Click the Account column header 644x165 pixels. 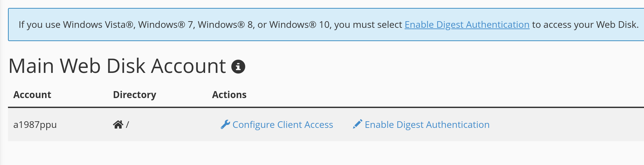coord(32,95)
